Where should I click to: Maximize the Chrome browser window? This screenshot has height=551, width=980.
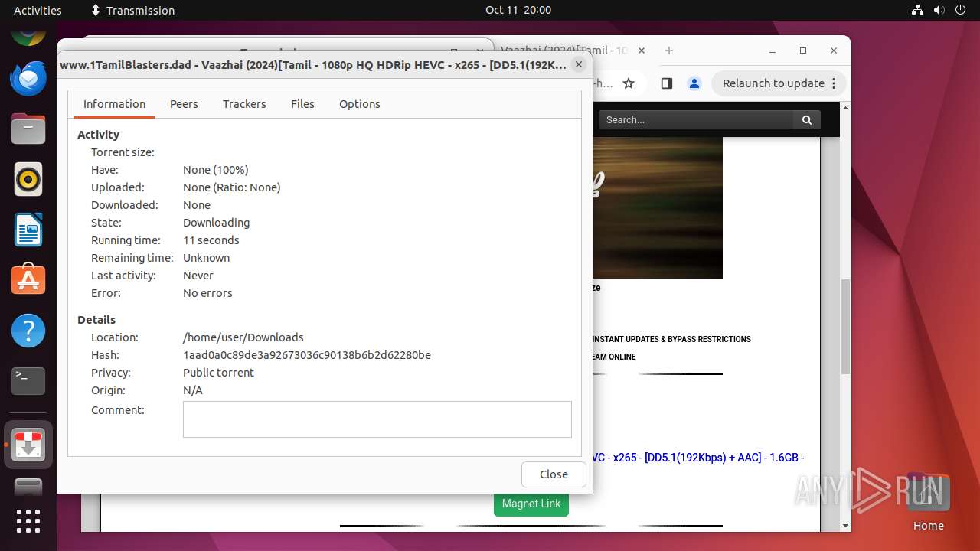[803, 51]
